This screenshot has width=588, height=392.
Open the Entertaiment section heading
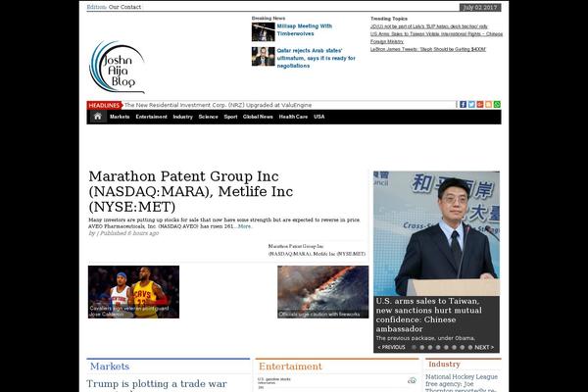[x=290, y=367]
